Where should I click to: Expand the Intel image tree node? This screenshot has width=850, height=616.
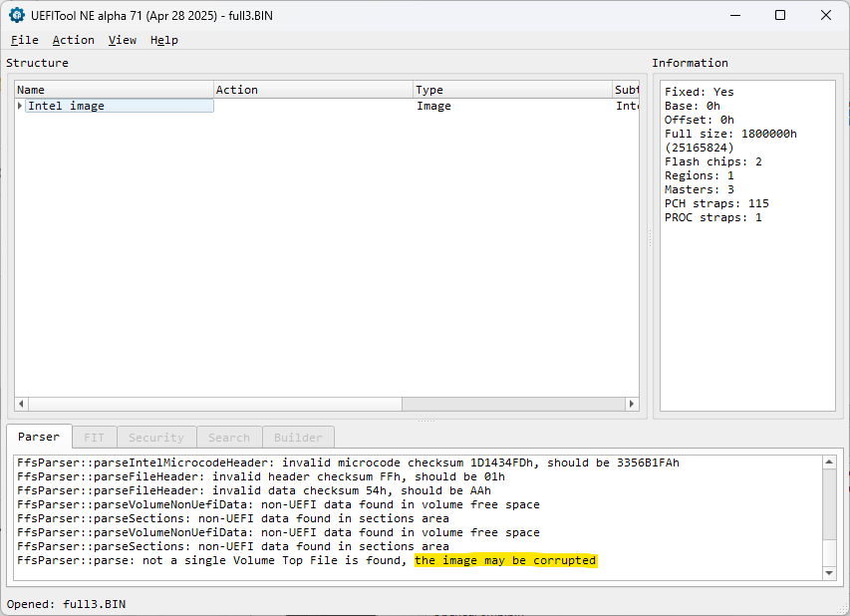20,106
